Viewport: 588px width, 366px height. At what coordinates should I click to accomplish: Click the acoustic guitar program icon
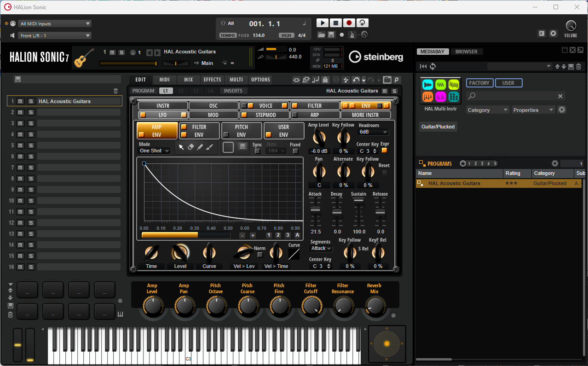[x=84, y=58]
